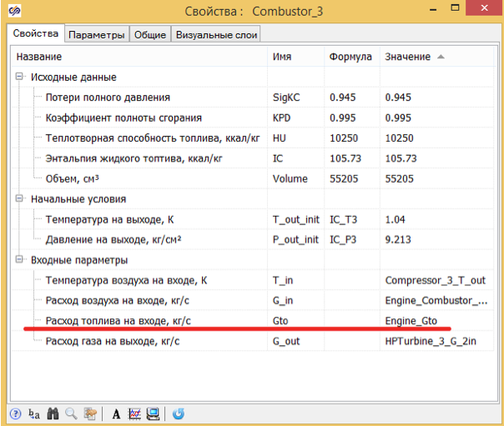Open the Визуальные слои tab
The image size is (504, 426).
[216, 35]
